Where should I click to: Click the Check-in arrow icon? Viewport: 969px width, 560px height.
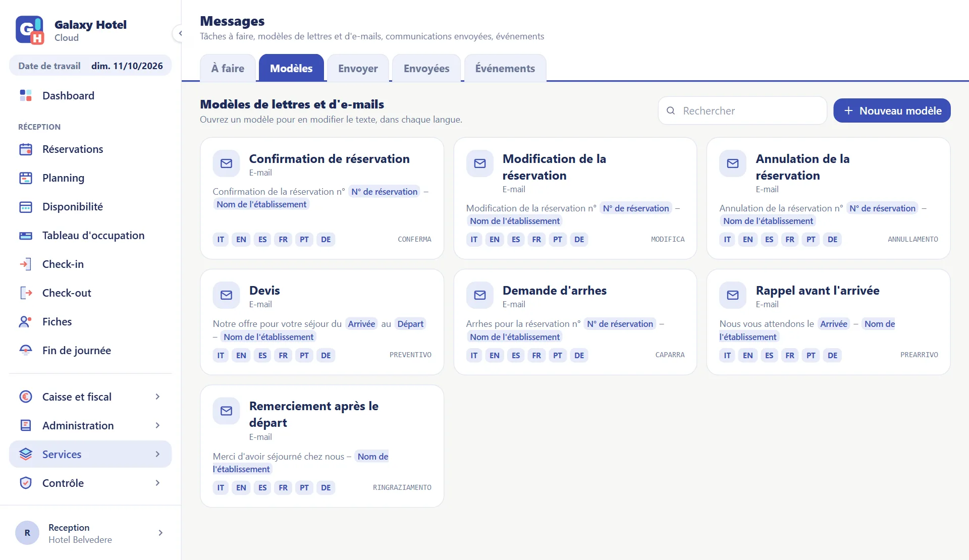pyautogui.click(x=26, y=264)
